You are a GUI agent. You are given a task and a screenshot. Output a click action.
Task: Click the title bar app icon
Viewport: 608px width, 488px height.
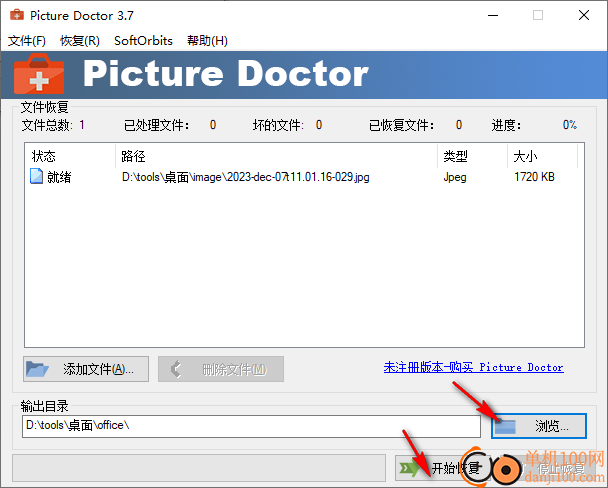click(x=17, y=15)
